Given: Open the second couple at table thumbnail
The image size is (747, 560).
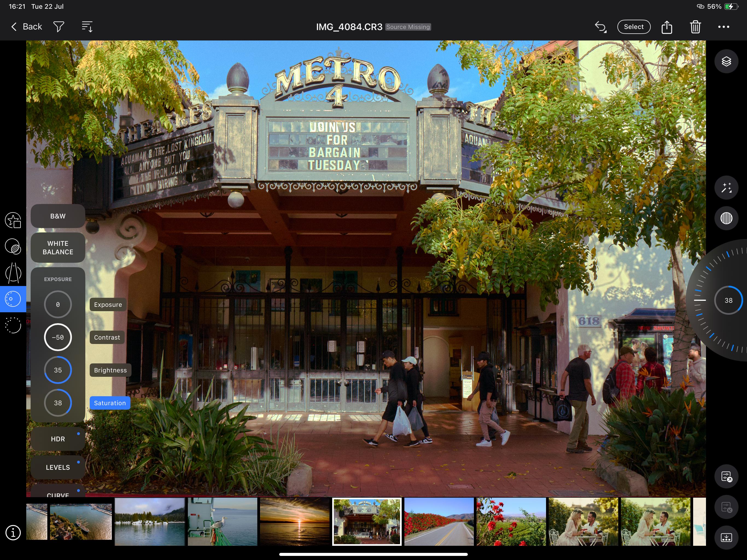Looking at the screenshot, I should tap(656, 521).
